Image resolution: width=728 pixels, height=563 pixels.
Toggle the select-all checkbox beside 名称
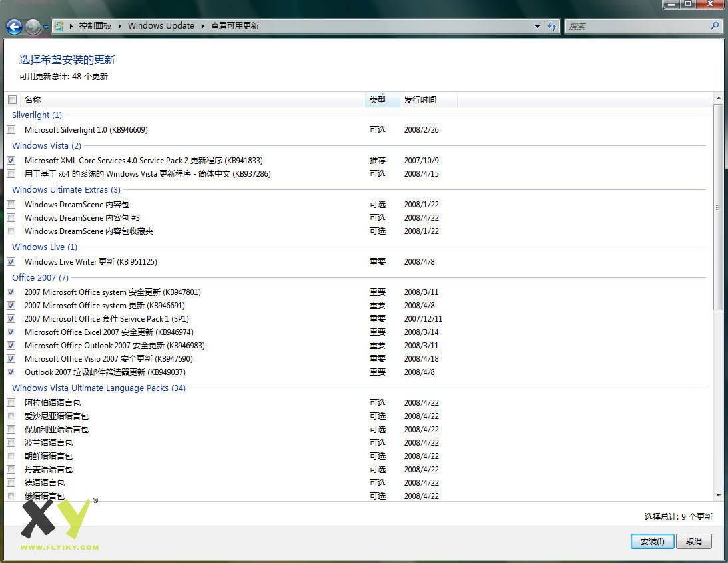13,99
